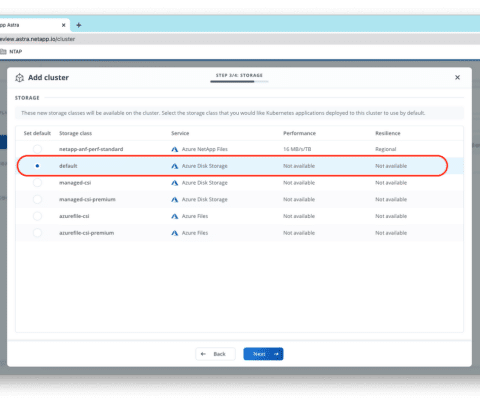The height and width of the screenshot is (405, 480).
Task: Click the Service column header
Action: point(180,133)
